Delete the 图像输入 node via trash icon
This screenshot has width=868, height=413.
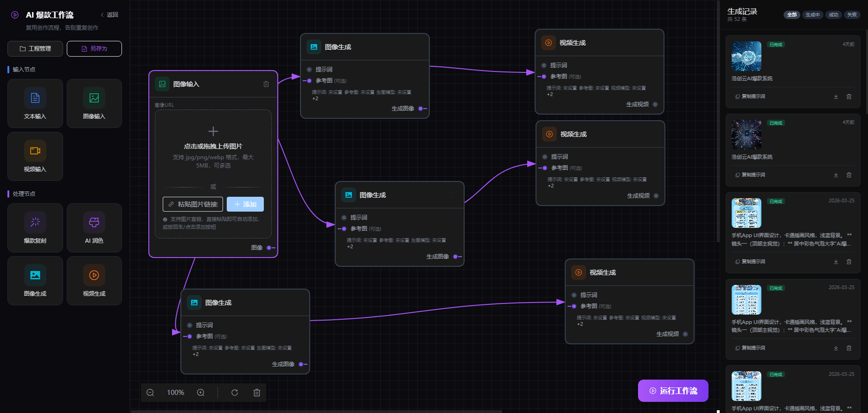pos(266,84)
